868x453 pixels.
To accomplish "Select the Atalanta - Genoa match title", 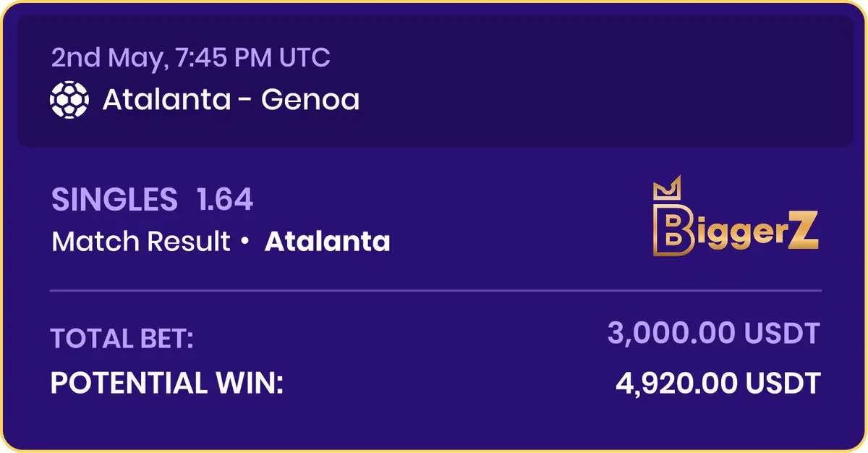I will pos(231,99).
